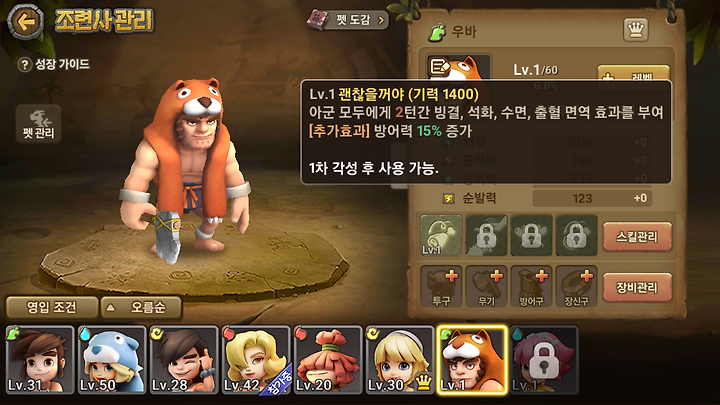Tap the edit note icon on portrait

click(439, 67)
